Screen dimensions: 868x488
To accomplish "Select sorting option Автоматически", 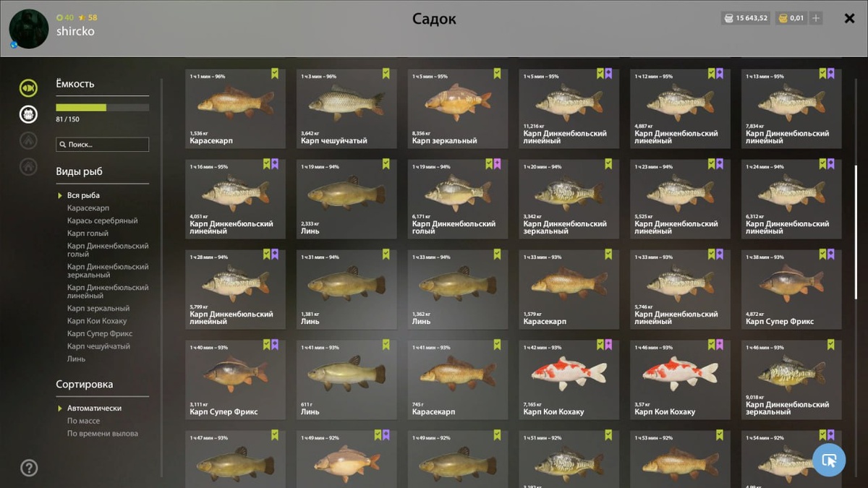I will coord(94,408).
